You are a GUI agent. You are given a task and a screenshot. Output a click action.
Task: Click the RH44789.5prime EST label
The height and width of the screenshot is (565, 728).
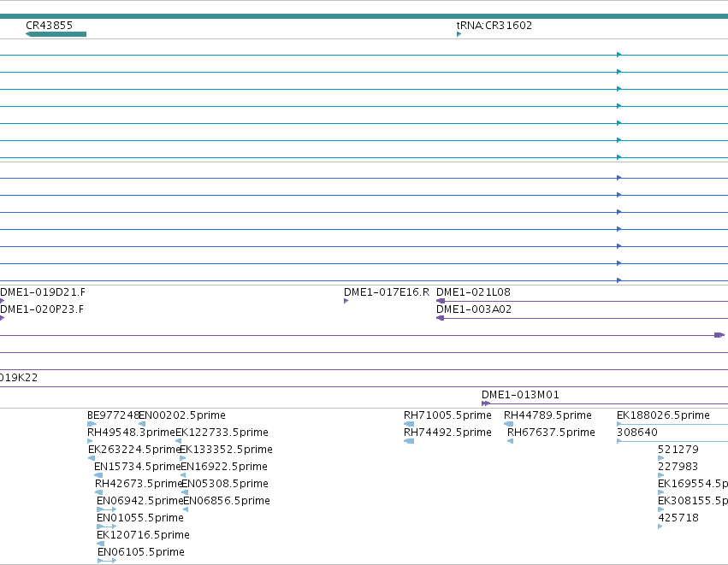[x=547, y=415]
